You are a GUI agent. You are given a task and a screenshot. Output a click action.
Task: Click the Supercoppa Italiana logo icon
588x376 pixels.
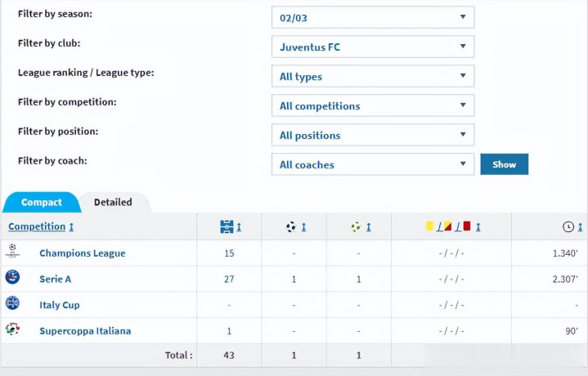point(12,329)
